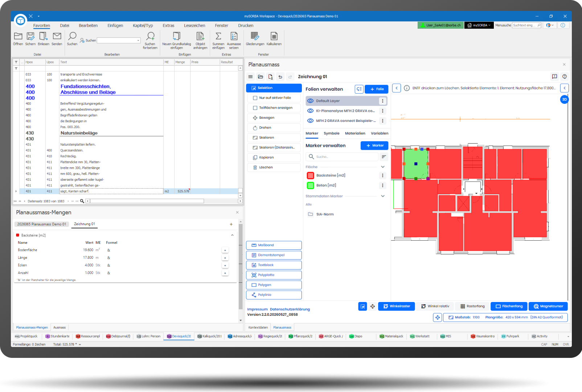
Task: Switch to the Symbole tab
Action: (x=332, y=134)
